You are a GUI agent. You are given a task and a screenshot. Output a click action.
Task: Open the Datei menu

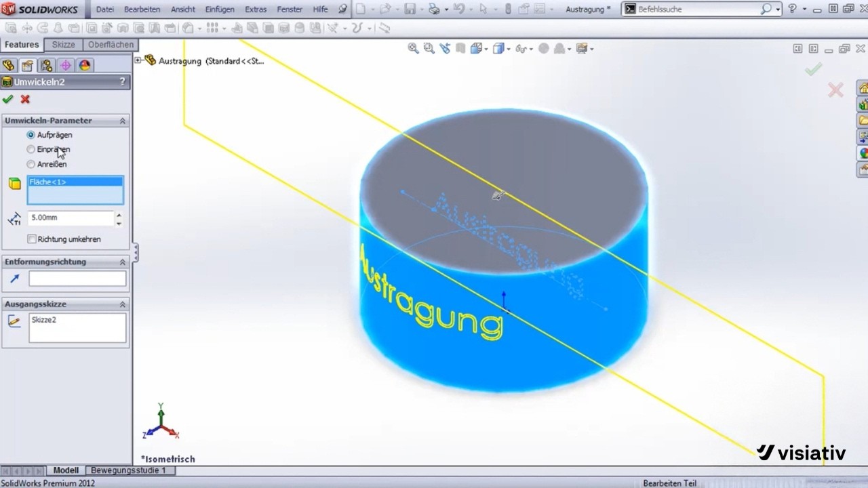(105, 9)
